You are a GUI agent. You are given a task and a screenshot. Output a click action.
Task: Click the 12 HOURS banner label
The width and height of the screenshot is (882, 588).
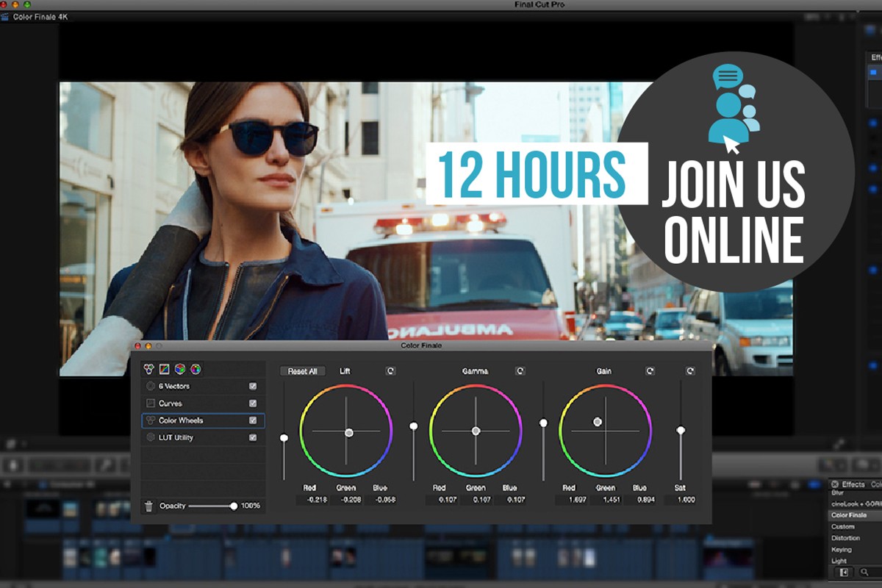tap(536, 173)
